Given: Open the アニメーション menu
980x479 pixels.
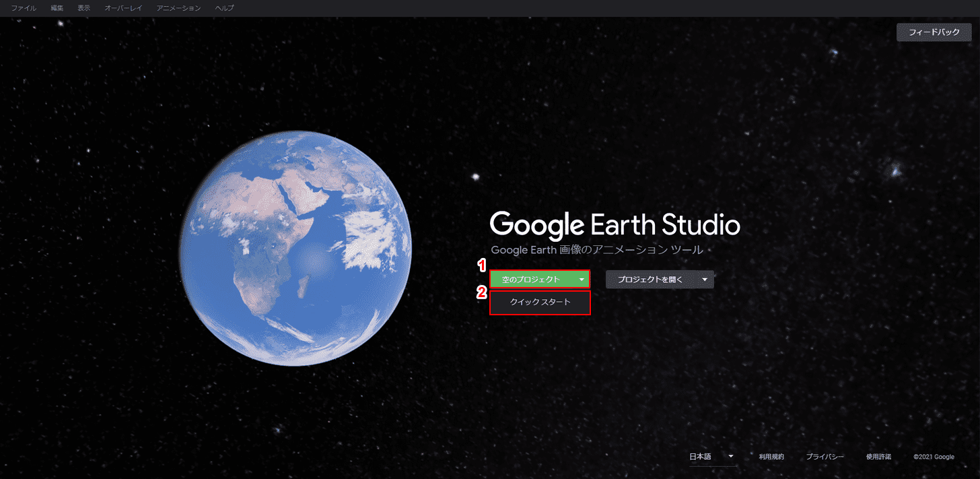Looking at the screenshot, I should point(178,8).
